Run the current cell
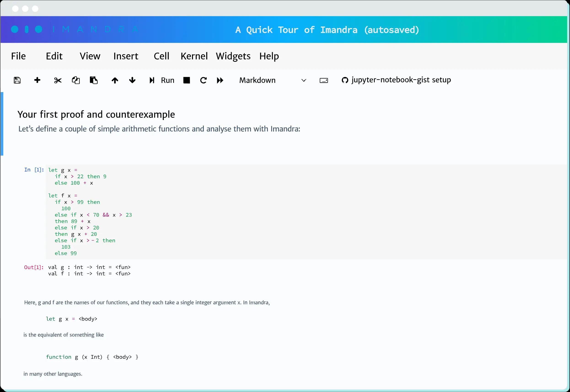The image size is (570, 392). [x=161, y=80]
